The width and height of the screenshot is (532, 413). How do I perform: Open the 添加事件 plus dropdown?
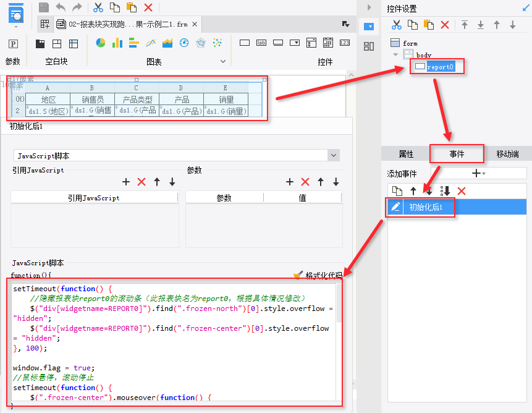(x=478, y=174)
